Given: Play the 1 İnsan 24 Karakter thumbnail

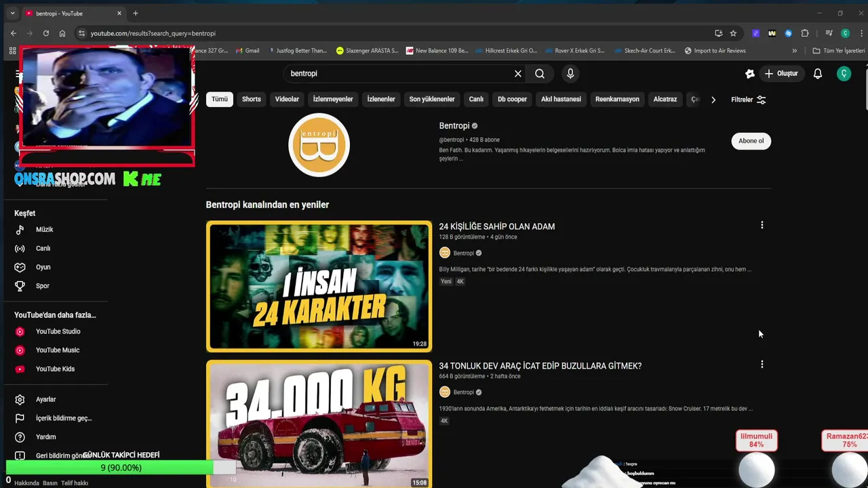Looking at the screenshot, I should coord(319,286).
